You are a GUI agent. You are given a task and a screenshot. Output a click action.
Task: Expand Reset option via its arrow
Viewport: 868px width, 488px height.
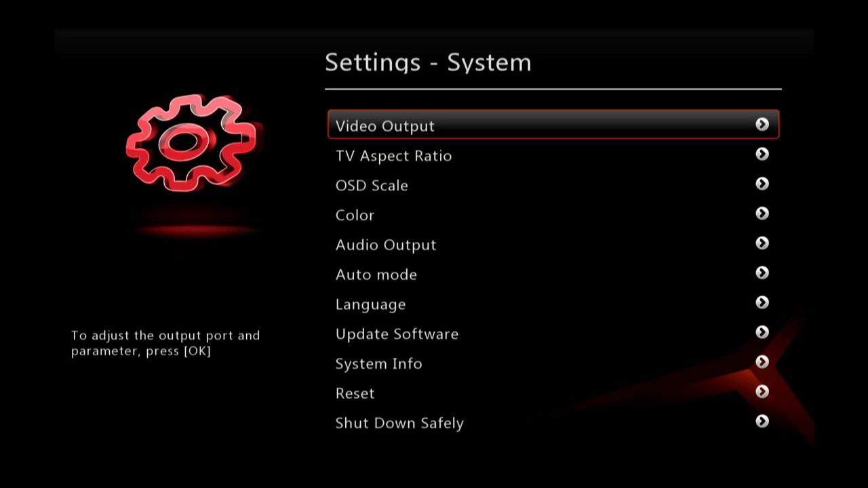coord(762,392)
